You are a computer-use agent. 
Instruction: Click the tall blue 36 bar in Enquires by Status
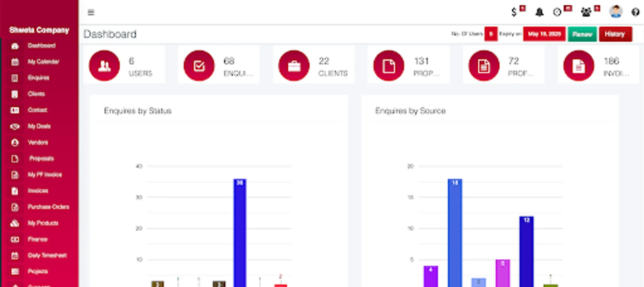240,233
